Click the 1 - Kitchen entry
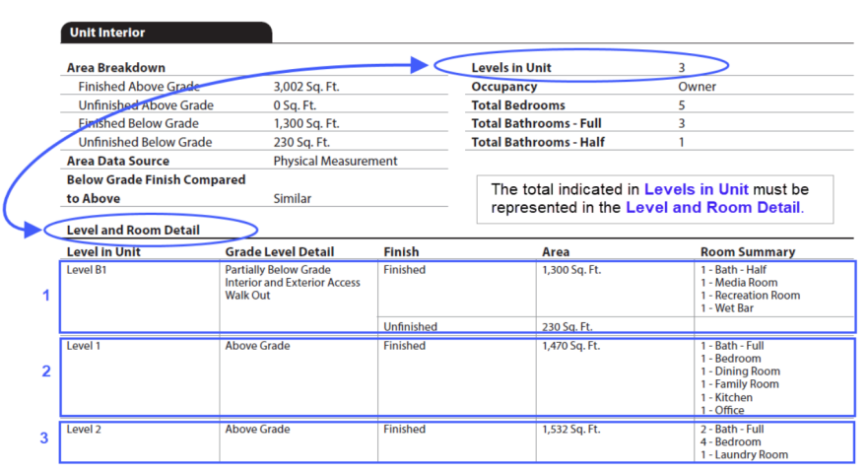Image resolution: width=868 pixels, height=472 pixels. pos(727,397)
